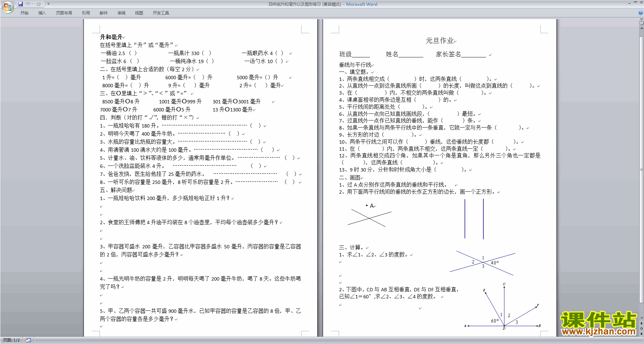The image size is (644, 344).
Task: Click the text 13 升○1300 毫升
Action: coord(232,109)
